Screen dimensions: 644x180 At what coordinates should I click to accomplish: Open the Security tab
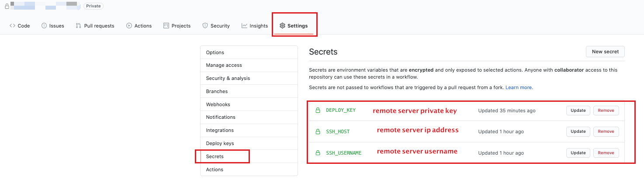coord(216,26)
